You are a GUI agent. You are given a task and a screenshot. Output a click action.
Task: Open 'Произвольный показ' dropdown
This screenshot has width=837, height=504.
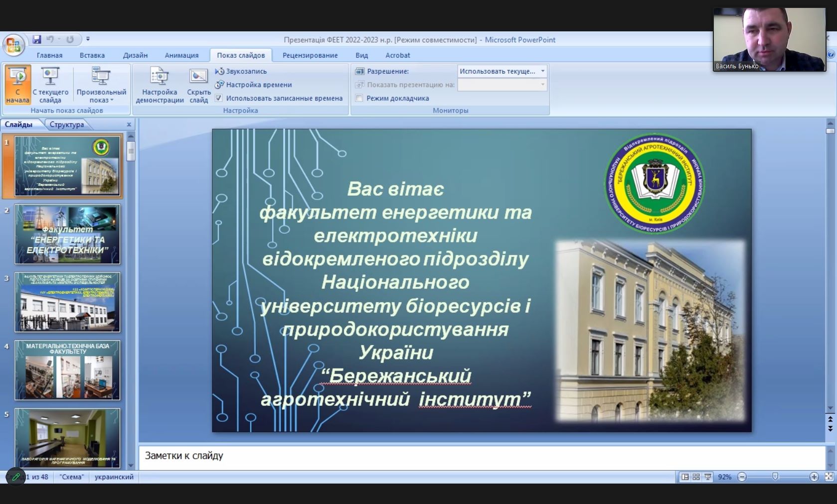pyautogui.click(x=101, y=85)
